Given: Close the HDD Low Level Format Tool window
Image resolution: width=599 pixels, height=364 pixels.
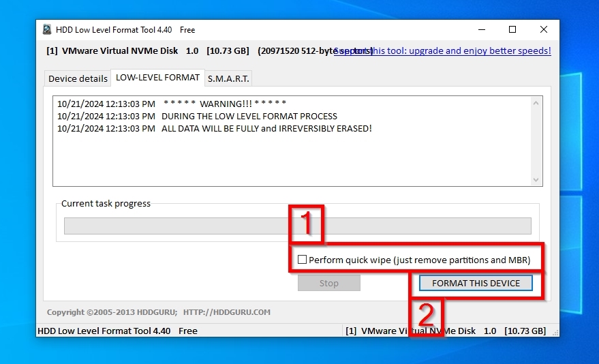Looking at the screenshot, I should [x=543, y=30].
